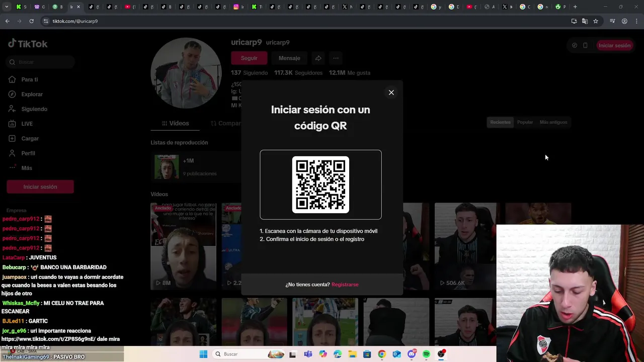The image size is (644, 362).
Task: Click the phone icon beside Iniciar sesión
Action: click(x=585, y=45)
